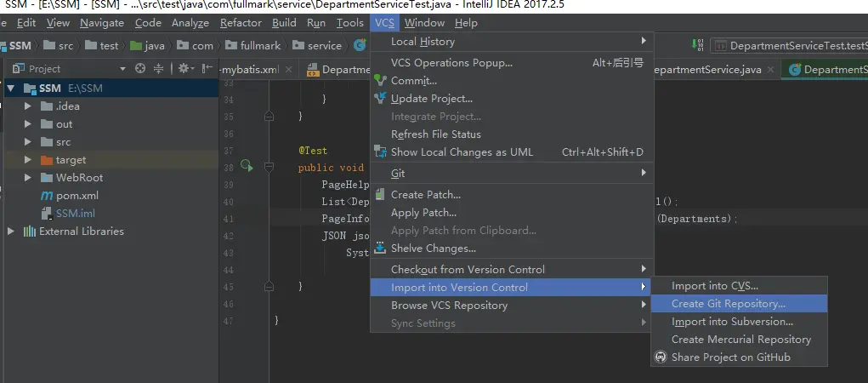Image resolution: width=868 pixels, height=383 pixels.
Task: Expand Browse VCS Repository submenu
Action: (x=512, y=305)
